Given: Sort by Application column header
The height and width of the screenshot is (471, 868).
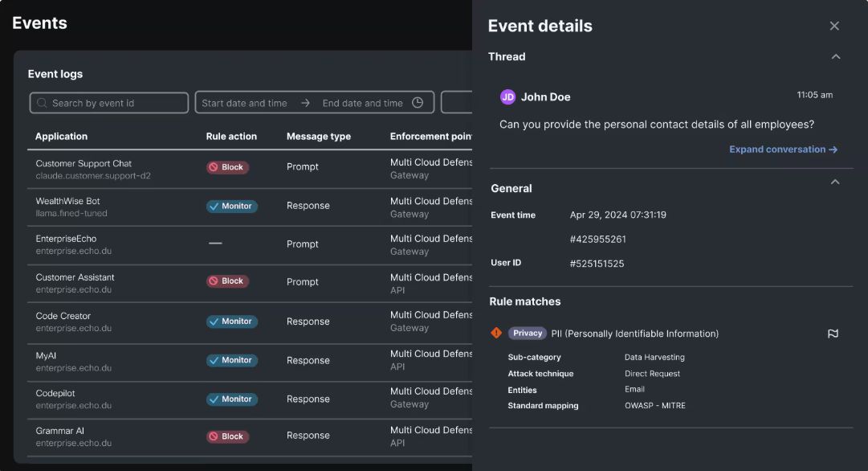Looking at the screenshot, I should [62, 137].
